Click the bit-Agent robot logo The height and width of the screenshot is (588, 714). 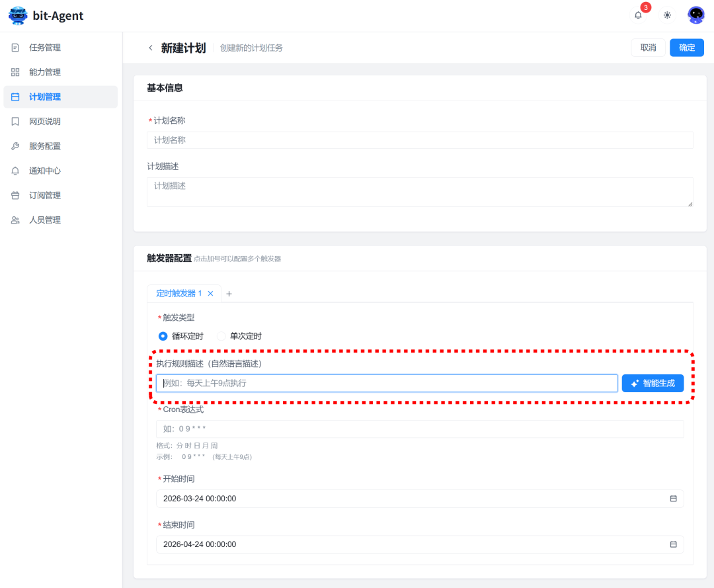tap(18, 15)
